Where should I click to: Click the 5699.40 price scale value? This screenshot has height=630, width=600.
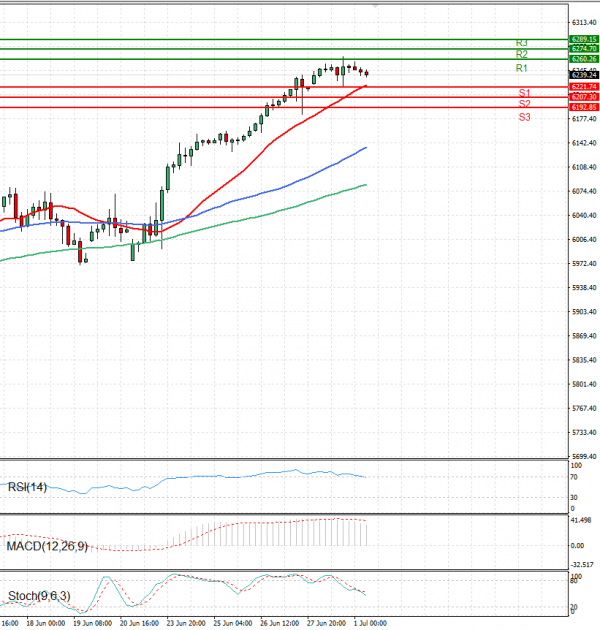584,456
